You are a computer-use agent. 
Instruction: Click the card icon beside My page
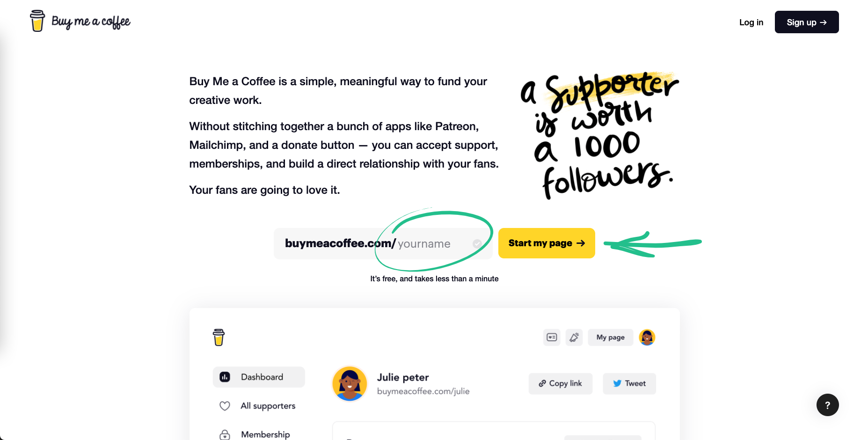(552, 337)
